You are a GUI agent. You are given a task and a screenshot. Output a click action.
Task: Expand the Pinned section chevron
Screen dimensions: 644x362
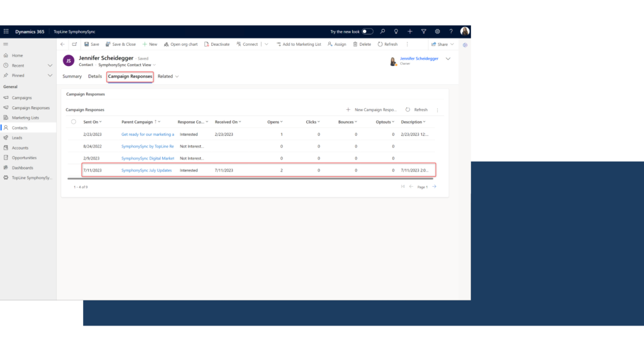coord(50,75)
